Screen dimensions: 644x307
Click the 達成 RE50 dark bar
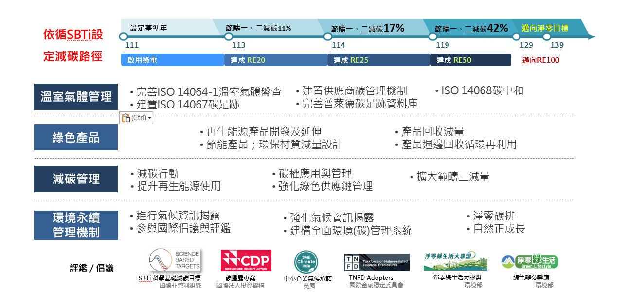[470, 60]
